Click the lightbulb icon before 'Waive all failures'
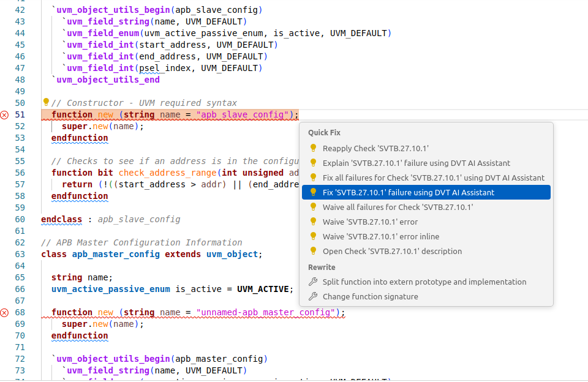 pos(312,206)
